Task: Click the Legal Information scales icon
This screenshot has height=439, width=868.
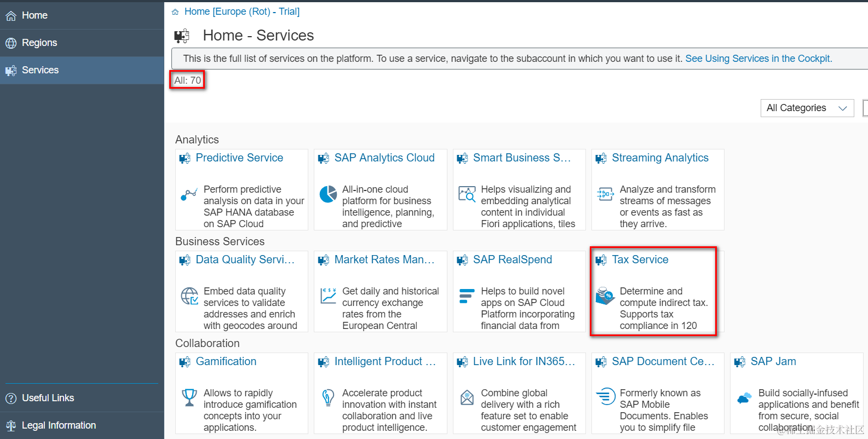Action: click(11, 426)
